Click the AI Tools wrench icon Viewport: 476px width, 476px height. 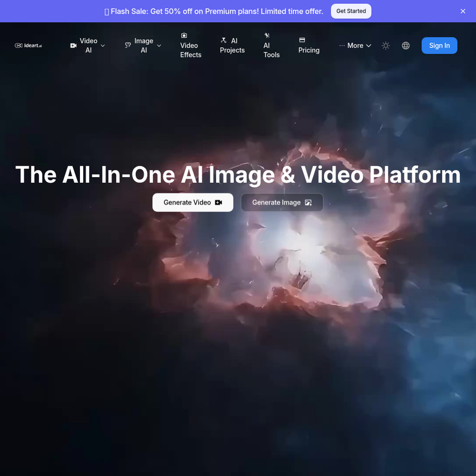click(267, 36)
